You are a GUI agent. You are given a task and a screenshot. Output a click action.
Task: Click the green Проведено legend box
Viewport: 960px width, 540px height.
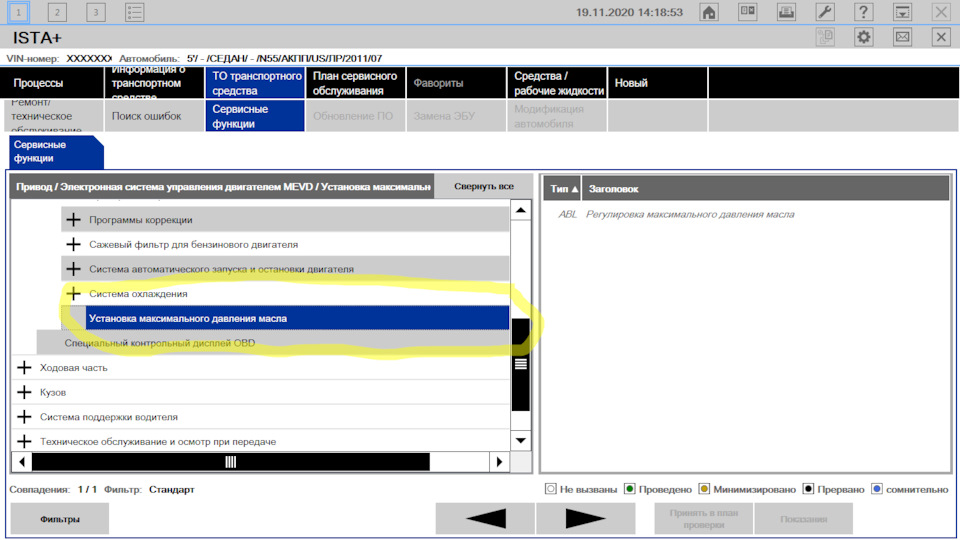[629, 489]
